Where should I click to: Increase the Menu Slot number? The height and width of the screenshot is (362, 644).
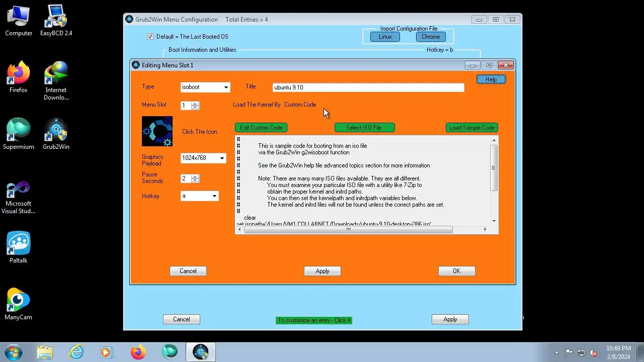195,104
